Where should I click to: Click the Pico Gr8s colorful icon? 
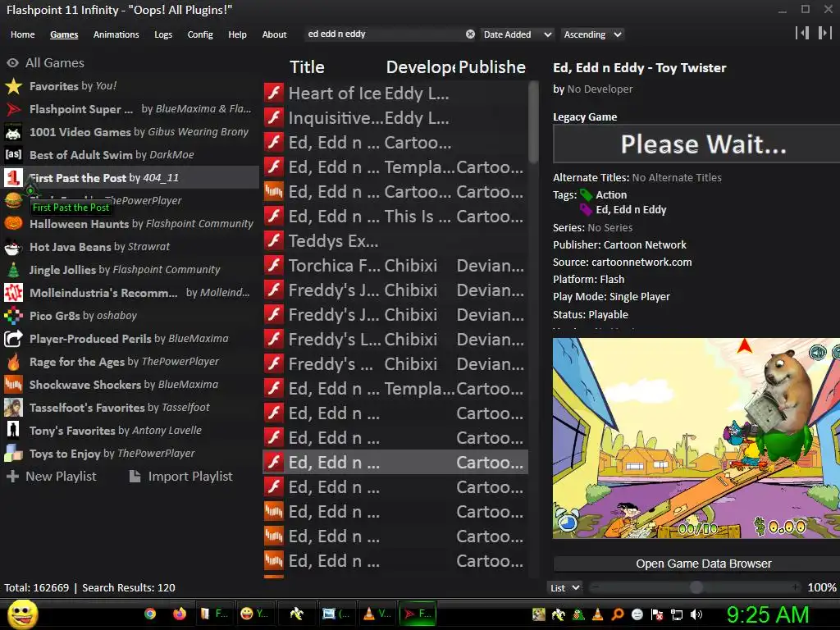pyautogui.click(x=13, y=316)
